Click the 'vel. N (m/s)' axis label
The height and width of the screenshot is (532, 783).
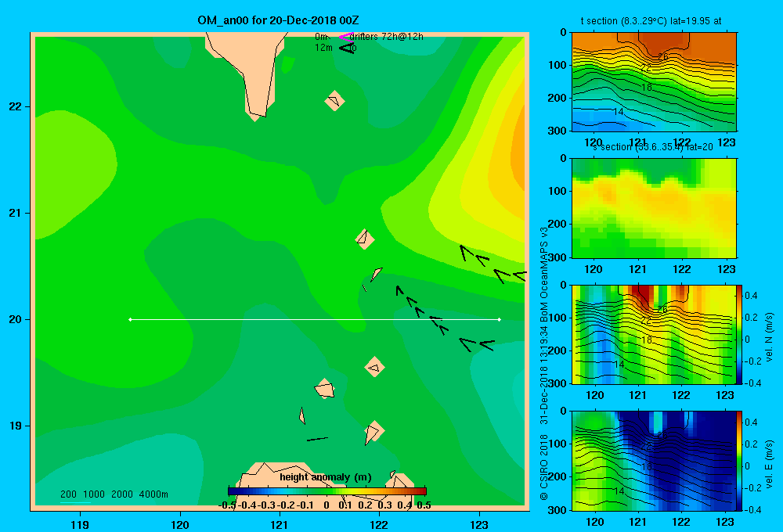(x=770, y=337)
